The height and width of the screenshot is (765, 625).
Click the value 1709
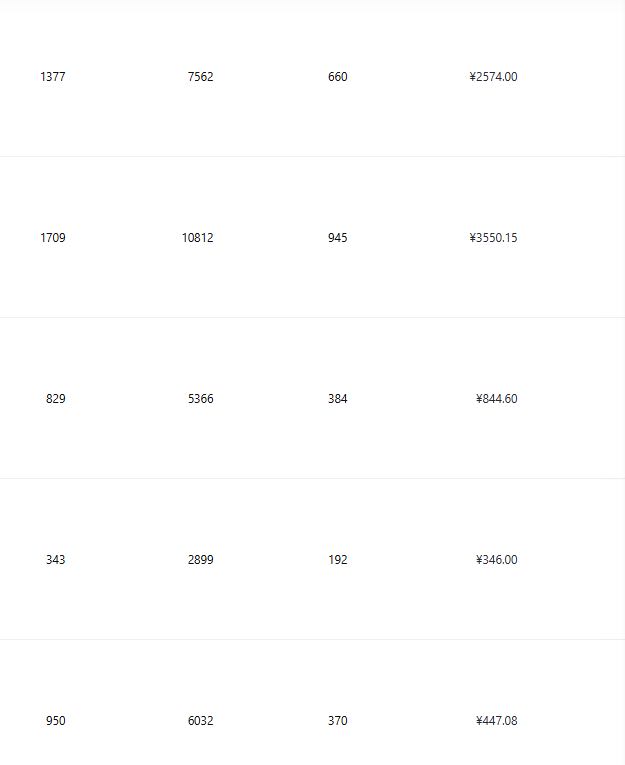coord(53,238)
